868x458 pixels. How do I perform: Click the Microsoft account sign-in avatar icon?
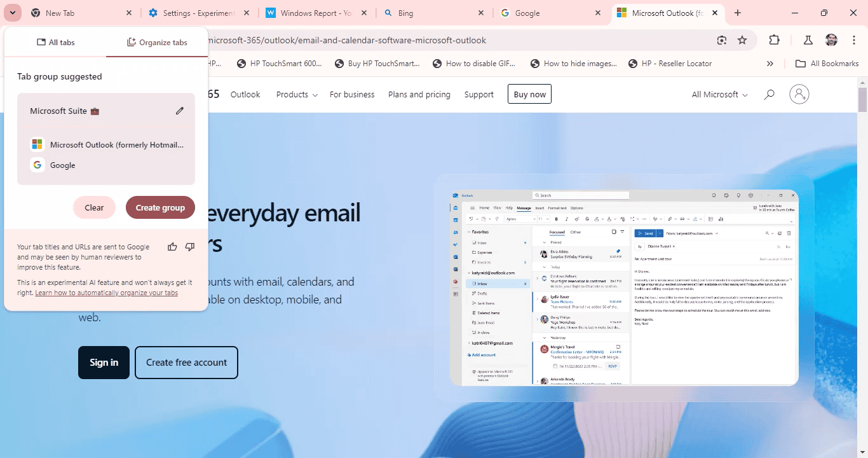click(x=799, y=94)
